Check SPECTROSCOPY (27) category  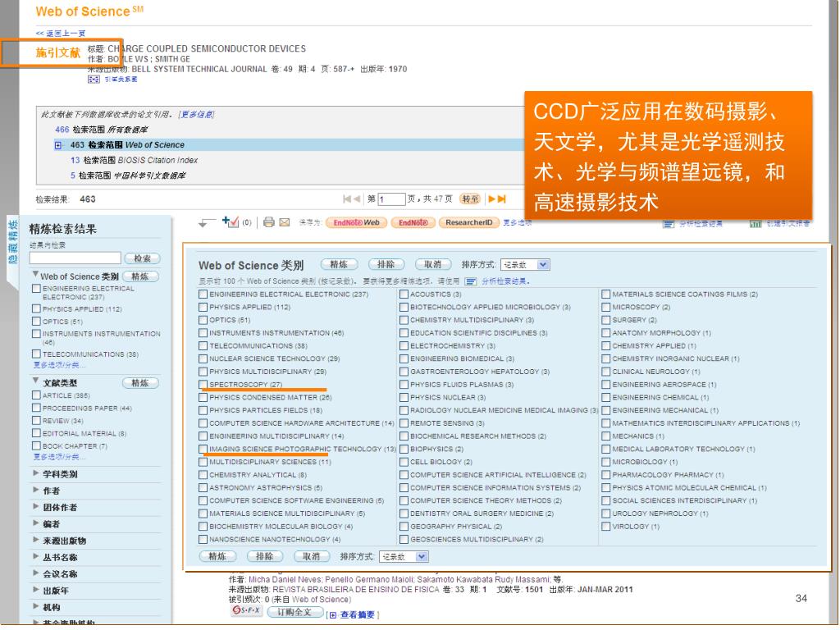click(x=203, y=385)
